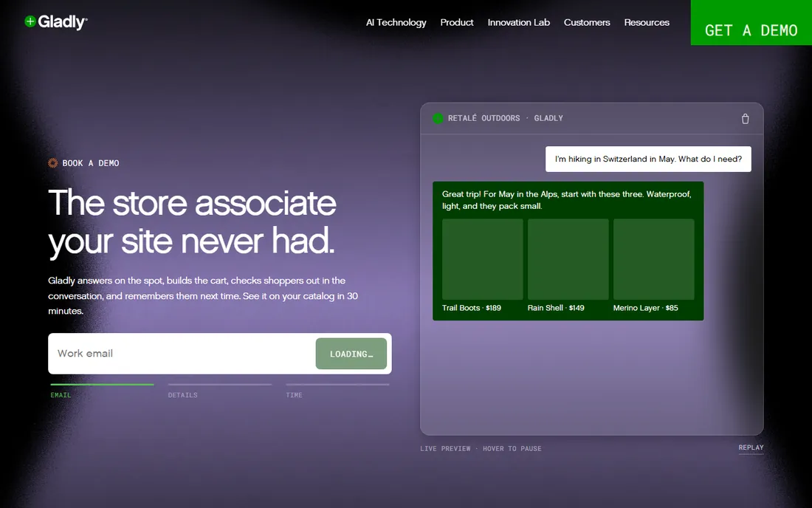Click the 'Rain Shell · $149' label
Viewport: 812px width, 508px height.
pyautogui.click(x=556, y=308)
